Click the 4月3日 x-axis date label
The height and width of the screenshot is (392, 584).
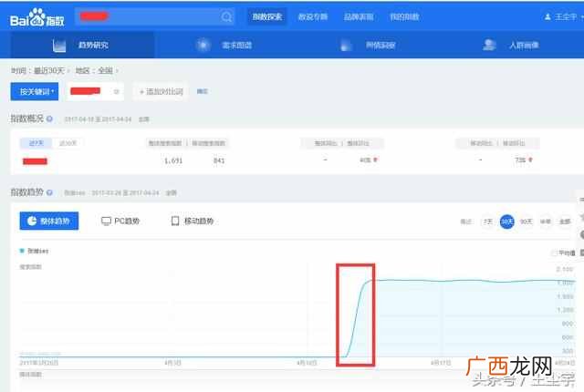click(x=172, y=362)
